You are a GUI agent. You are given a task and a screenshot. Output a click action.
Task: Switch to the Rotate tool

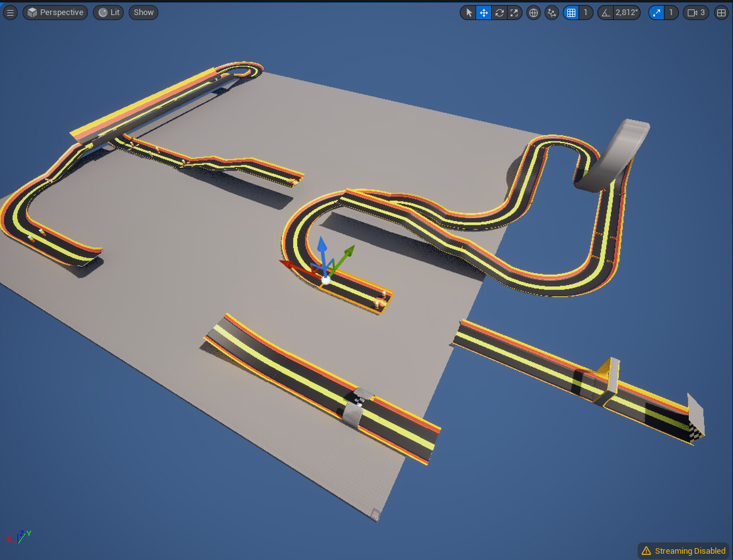[499, 13]
